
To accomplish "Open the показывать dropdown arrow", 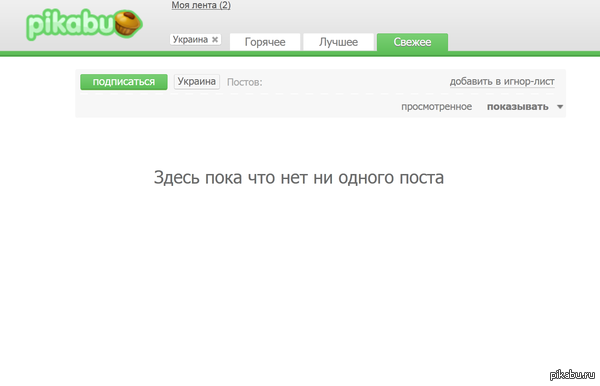I will [560, 107].
